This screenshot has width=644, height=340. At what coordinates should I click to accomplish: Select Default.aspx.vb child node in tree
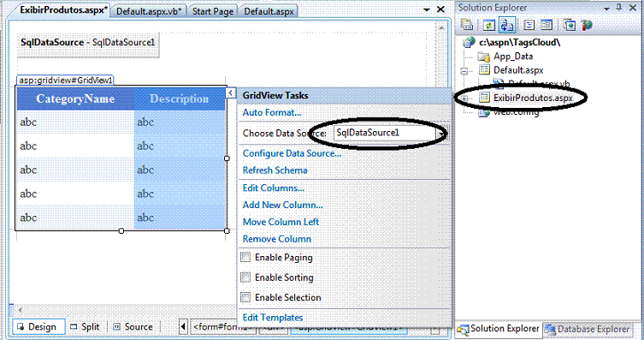click(539, 84)
